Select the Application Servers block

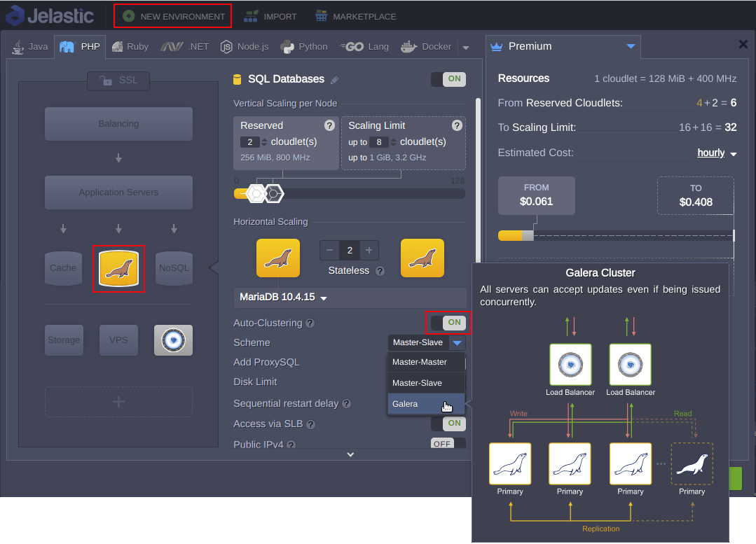pyautogui.click(x=118, y=193)
